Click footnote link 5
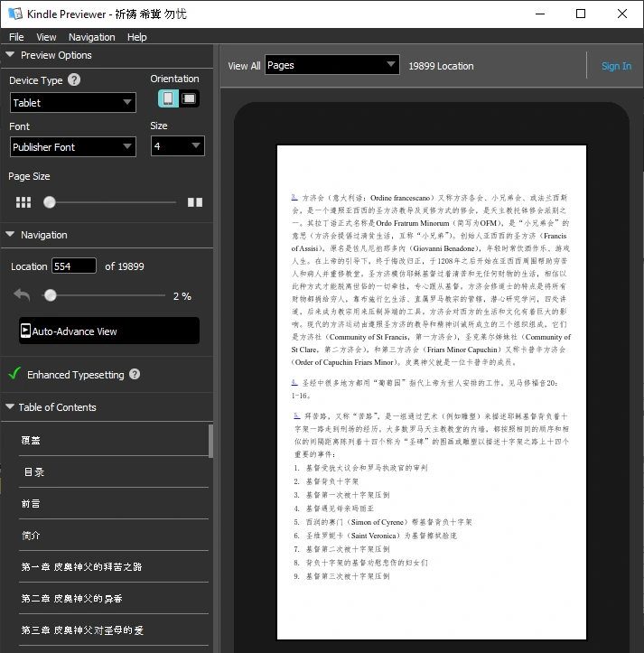 (x=296, y=415)
